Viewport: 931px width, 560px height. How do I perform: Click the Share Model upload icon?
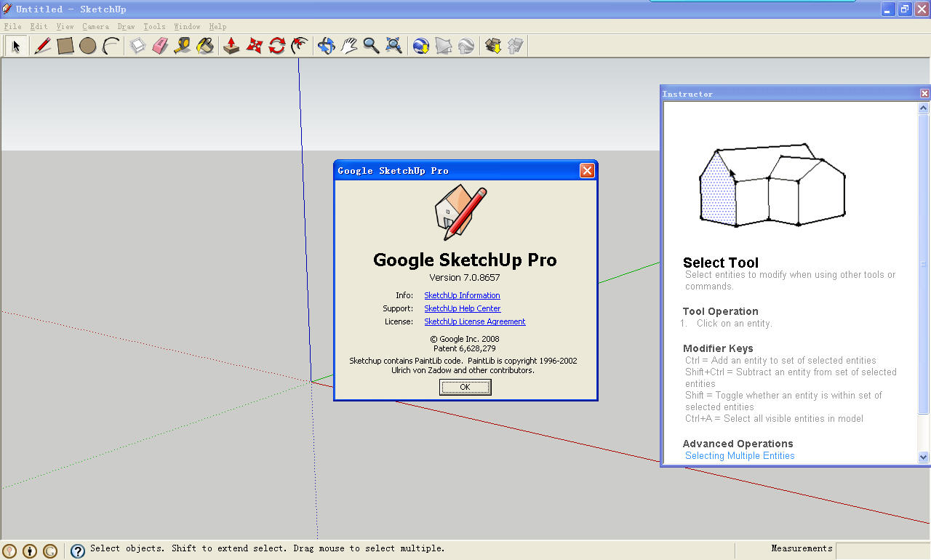coord(515,46)
